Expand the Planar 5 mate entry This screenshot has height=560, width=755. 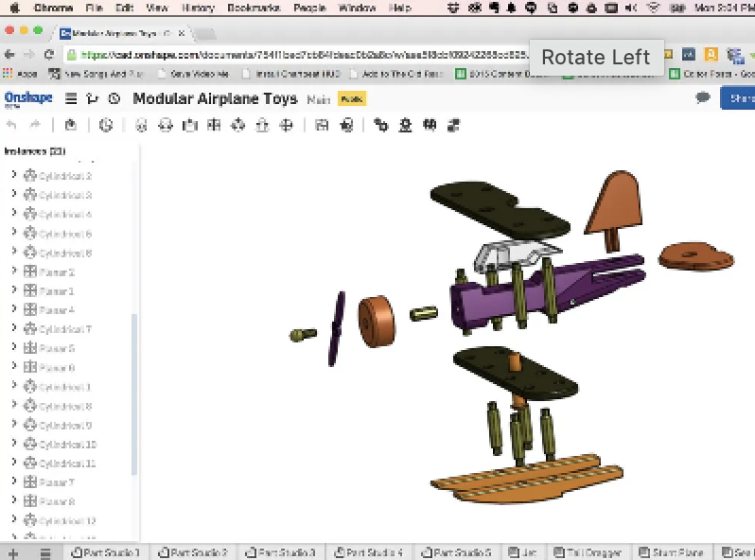click(x=13, y=348)
